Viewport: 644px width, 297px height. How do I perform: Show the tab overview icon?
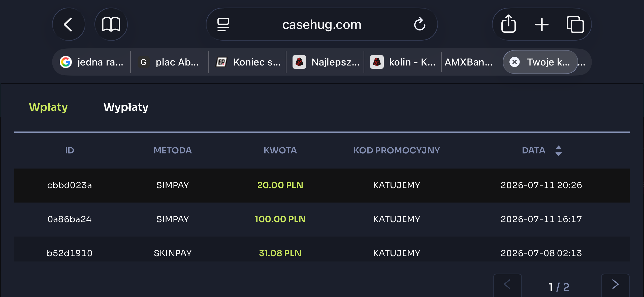pyautogui.click(x=575, y=25)
